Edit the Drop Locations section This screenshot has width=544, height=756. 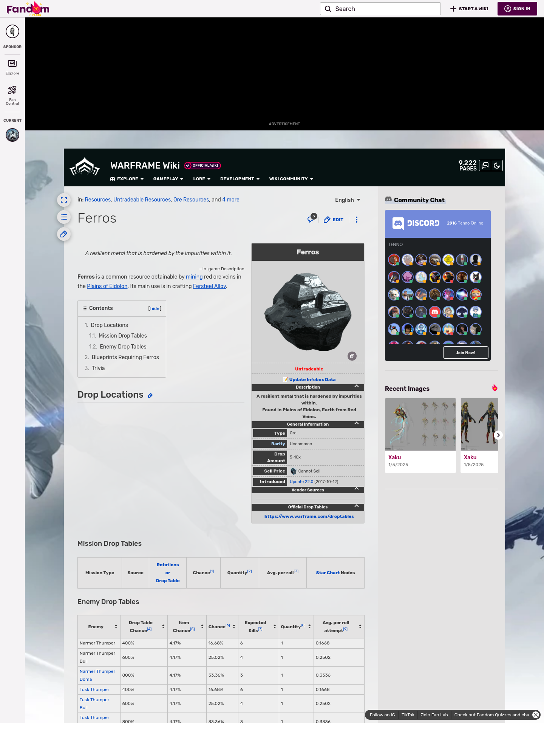(150, 395)
